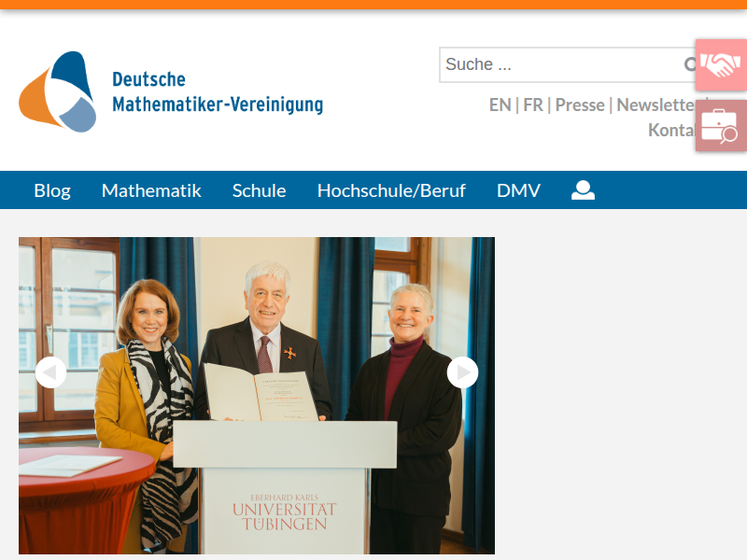Focus the Suche search field
The image size is (747, 560).
(x=560, y=64)
